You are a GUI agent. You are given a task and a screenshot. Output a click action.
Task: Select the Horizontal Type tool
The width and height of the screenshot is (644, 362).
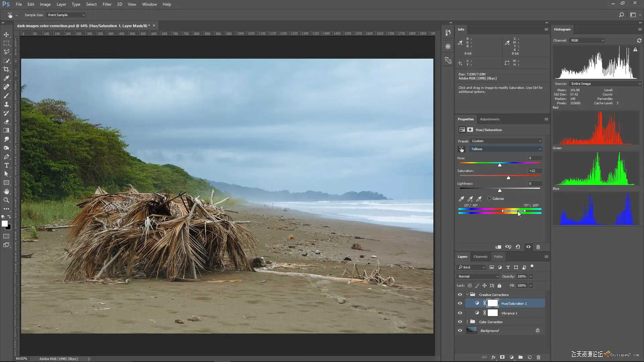tap(6, 165)
